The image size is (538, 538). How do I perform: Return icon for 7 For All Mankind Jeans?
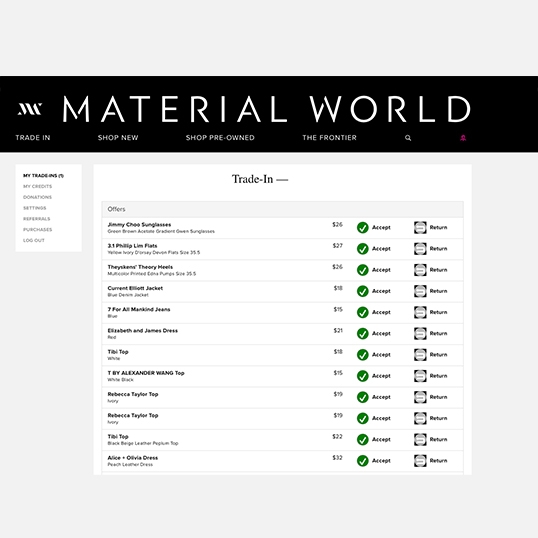coord(420,312)
